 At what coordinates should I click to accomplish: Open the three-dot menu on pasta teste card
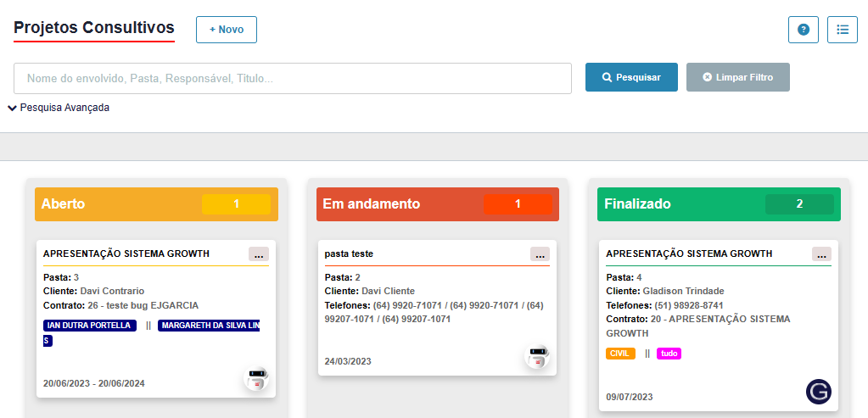tap(540, 254)
